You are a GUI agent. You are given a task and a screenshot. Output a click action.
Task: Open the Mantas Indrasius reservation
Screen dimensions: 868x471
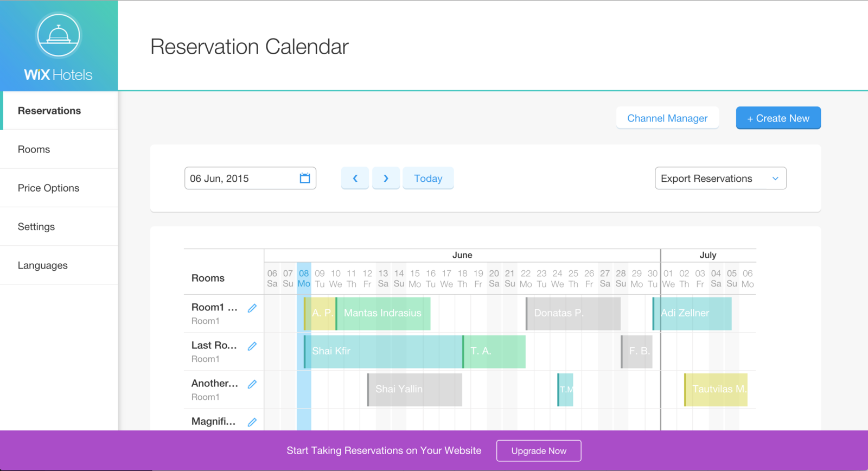[x=383, y=314]
